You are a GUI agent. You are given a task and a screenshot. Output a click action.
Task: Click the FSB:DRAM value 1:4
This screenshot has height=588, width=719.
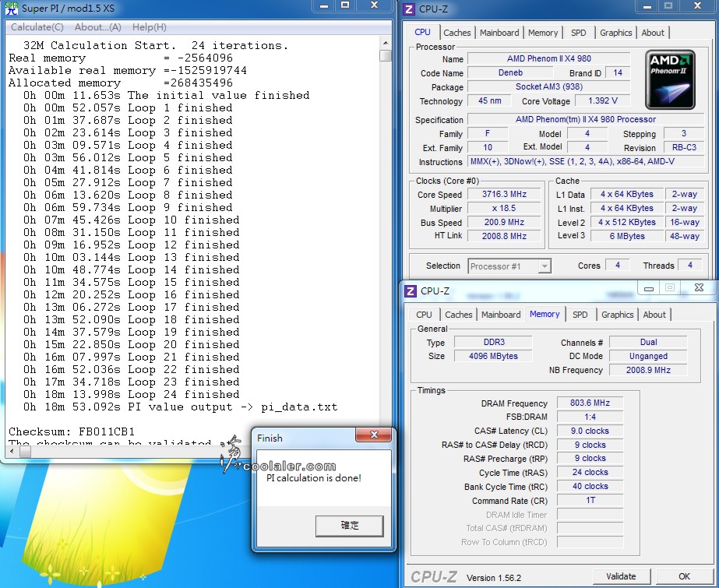click(590, 417)
